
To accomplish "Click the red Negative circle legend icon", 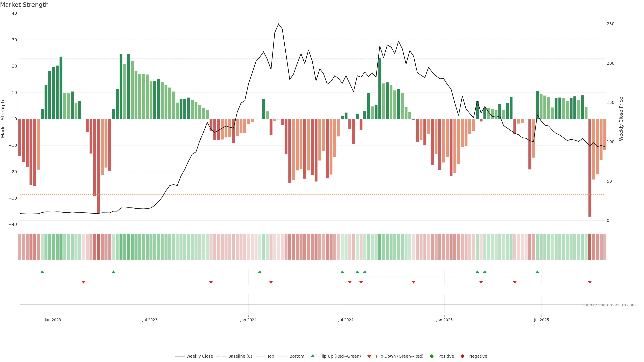I will 462,356.
